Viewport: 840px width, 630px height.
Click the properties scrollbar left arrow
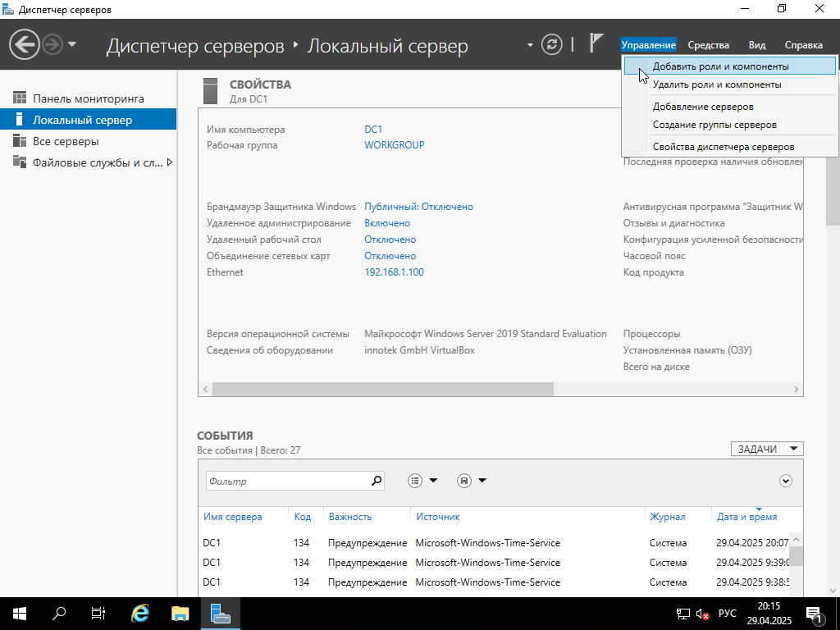click(206, 389)
